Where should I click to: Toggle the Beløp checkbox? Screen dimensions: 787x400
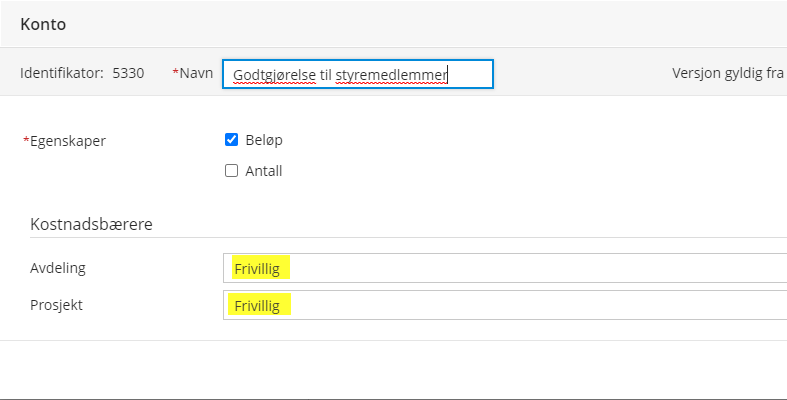231,140
